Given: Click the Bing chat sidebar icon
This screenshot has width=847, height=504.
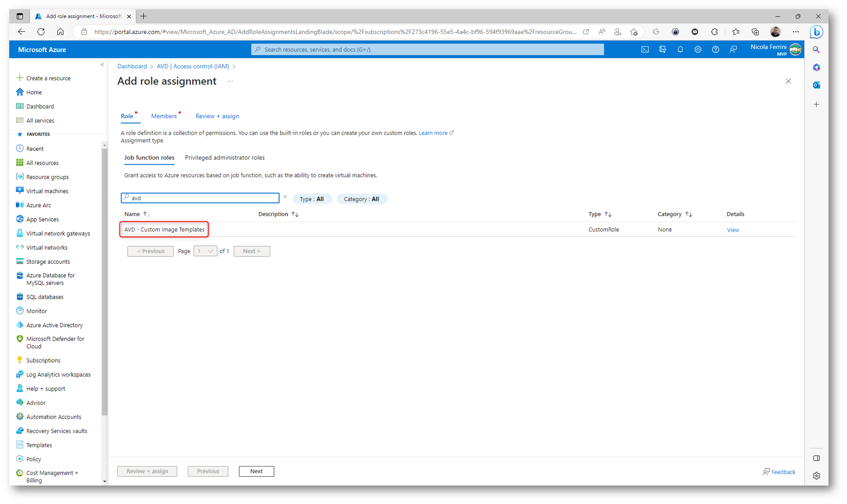Looking at the screenshot, I should (816, 32).
